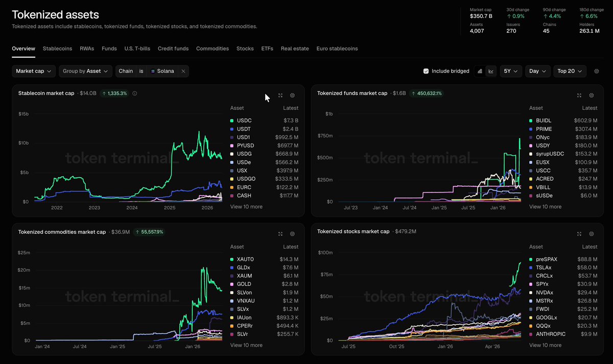
Task: Open the dashboard settings gear icon
Action: pos(596,71)
